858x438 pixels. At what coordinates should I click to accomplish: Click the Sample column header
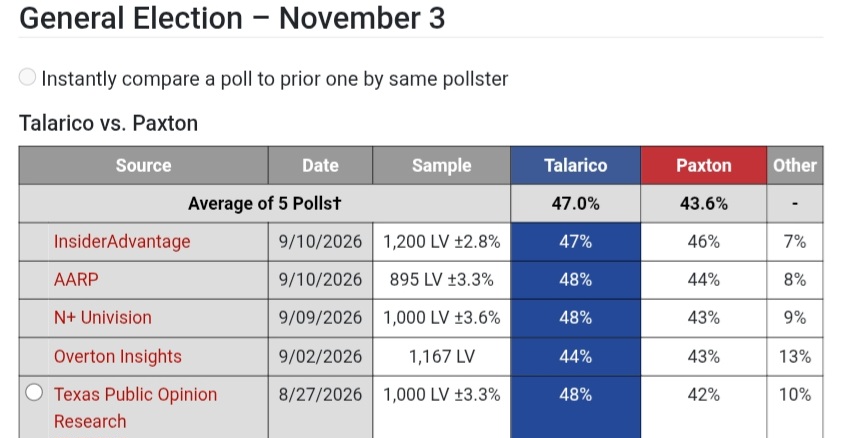tap(441, 165)
